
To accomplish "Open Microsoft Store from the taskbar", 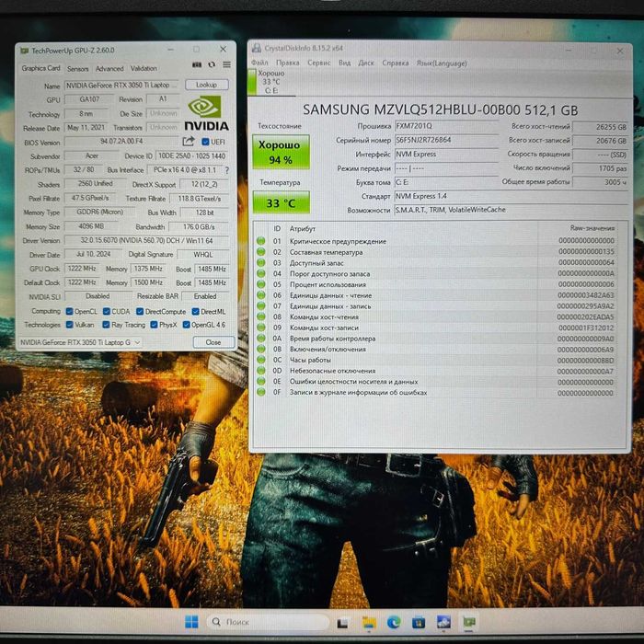I will (419, 623).
